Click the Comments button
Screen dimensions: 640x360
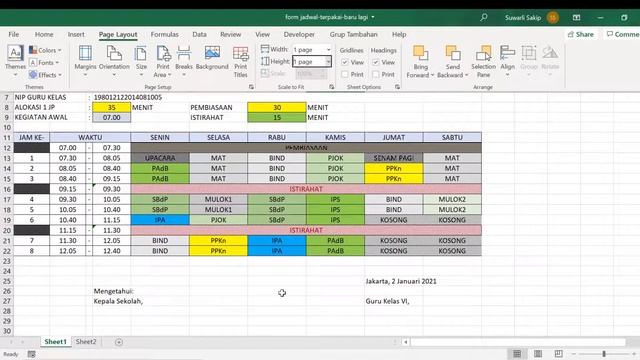[x=622, y=34]
